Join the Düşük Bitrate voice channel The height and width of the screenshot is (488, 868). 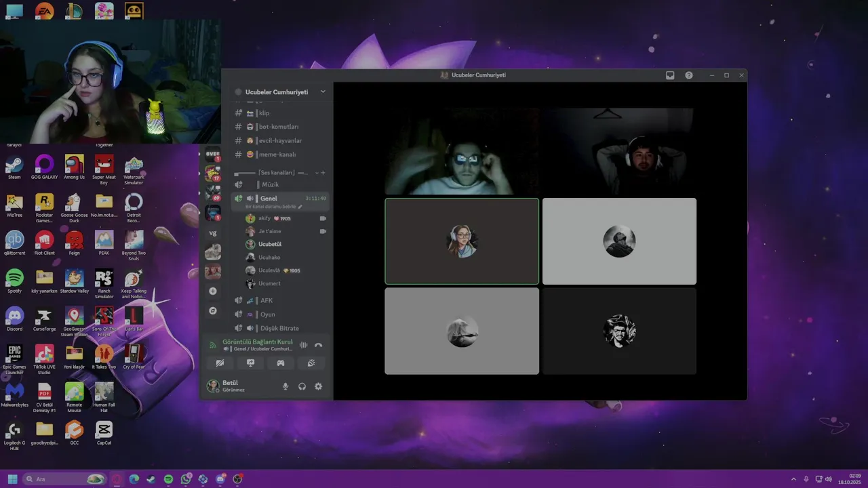click(x=280, y=328)
